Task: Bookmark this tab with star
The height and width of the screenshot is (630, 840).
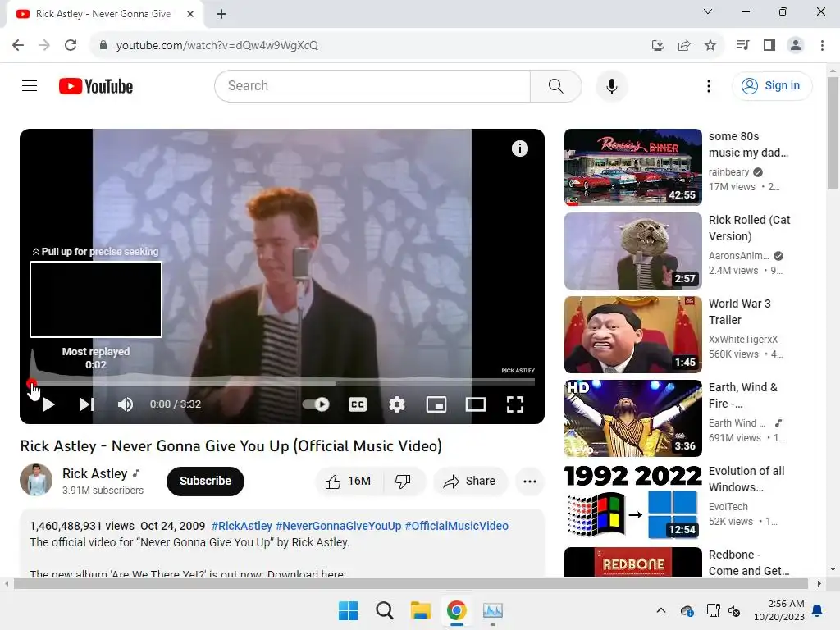Action: coord(710,45)
